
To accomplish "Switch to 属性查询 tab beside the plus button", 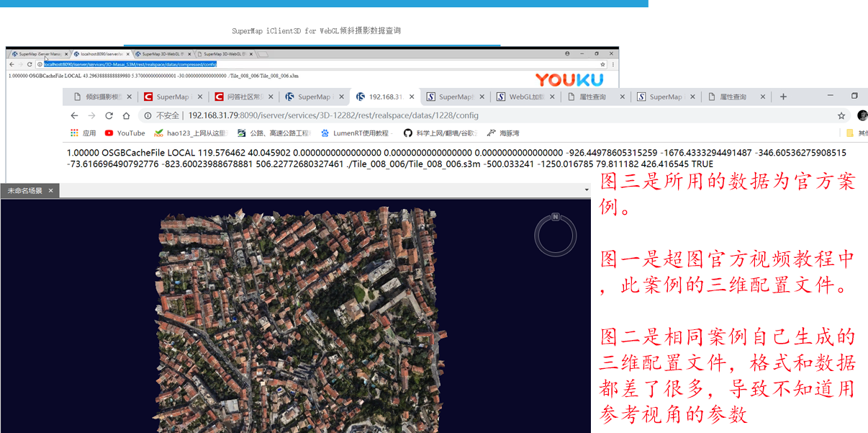I will 736,97.
